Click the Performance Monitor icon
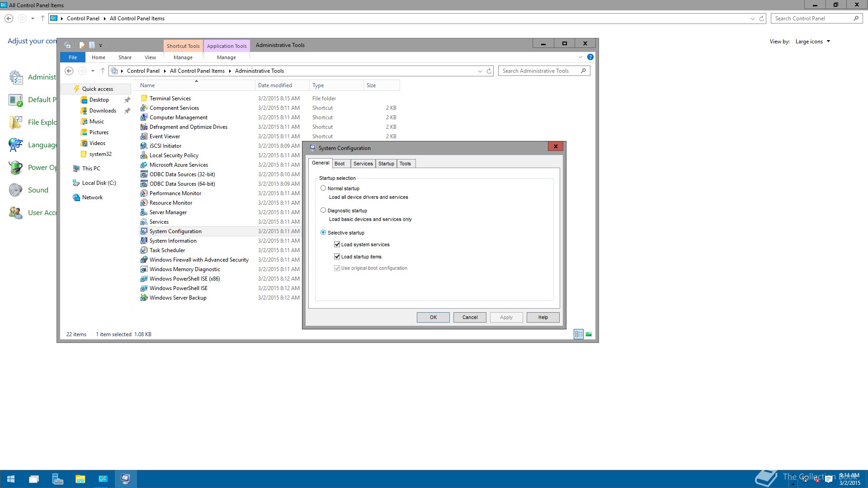Screen dimensions: 868x488 tap(144, 193)
